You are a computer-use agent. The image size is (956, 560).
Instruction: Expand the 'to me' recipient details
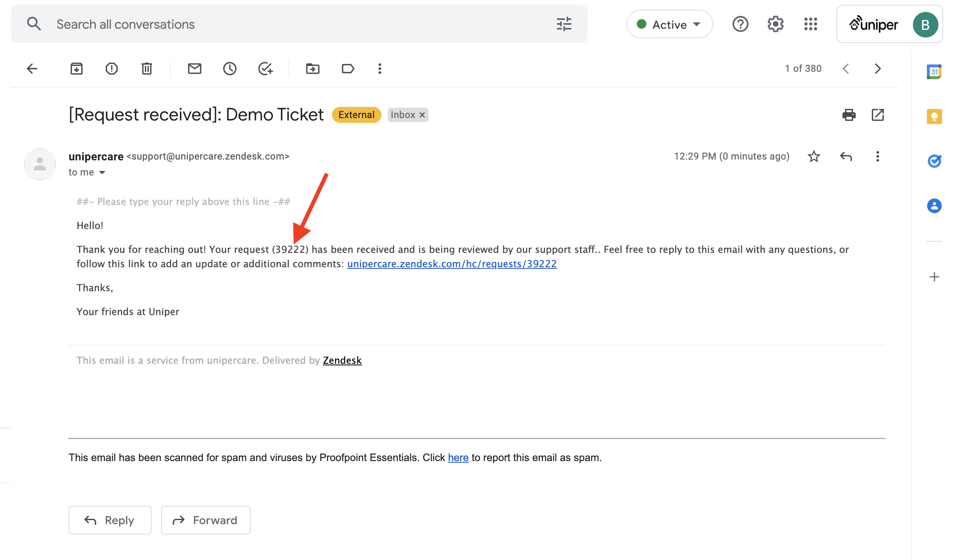coord(102,172)
